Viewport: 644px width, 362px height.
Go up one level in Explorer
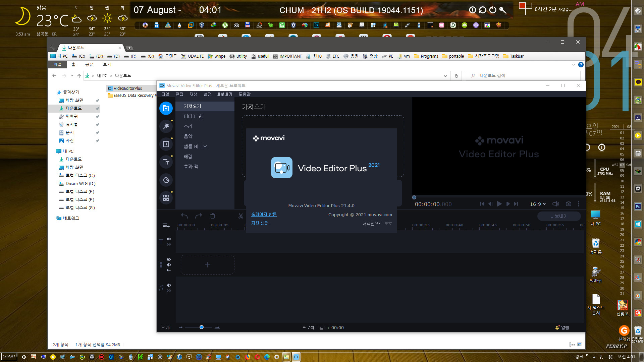point(79,76)
